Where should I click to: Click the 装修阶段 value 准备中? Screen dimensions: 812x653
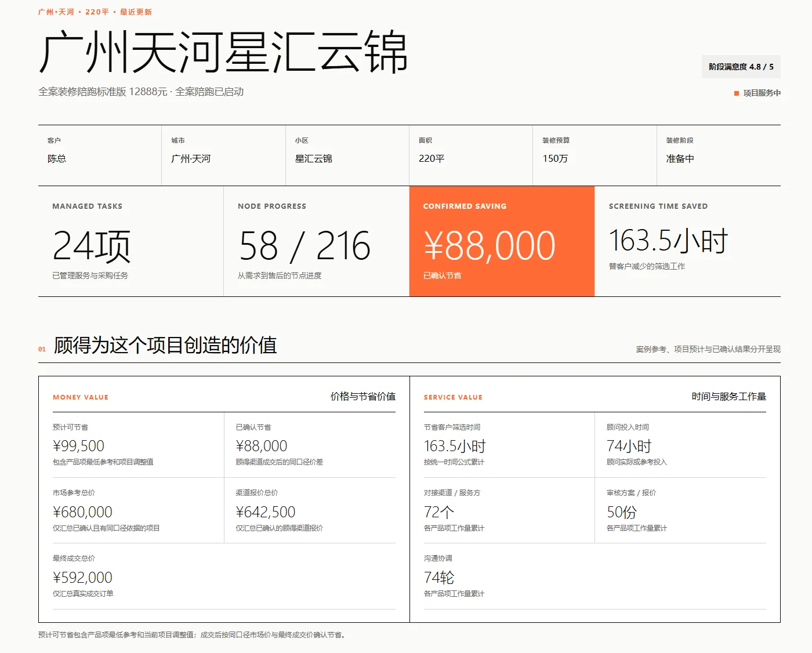pos(680,158)
